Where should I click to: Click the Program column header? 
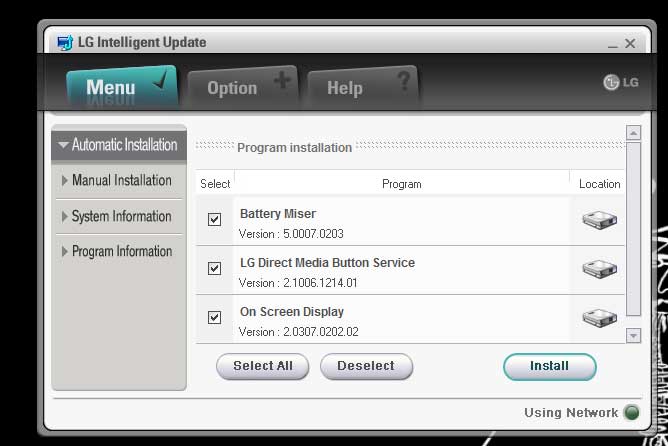coord(402,184)
